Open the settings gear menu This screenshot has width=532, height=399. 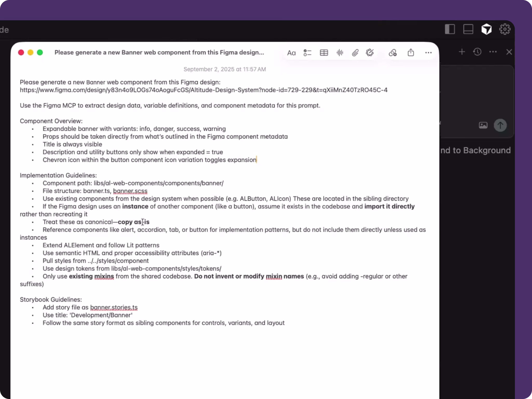(505, 29)
